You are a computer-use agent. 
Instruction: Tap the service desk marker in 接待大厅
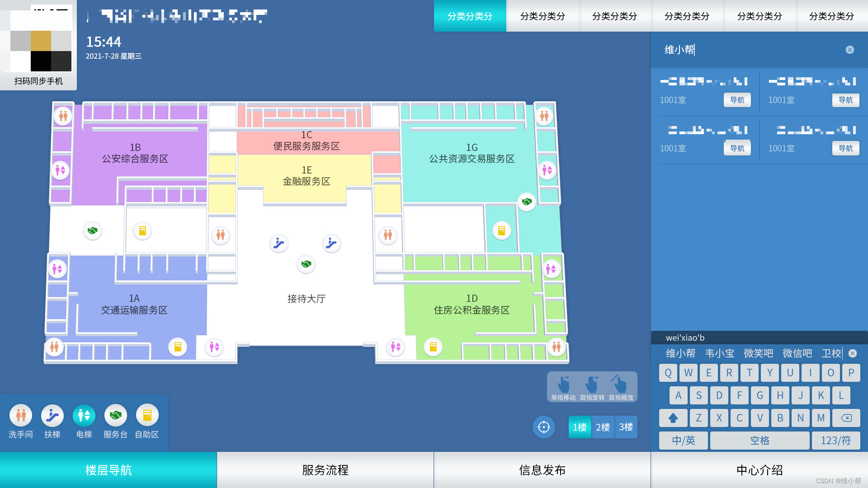[306, 264]
